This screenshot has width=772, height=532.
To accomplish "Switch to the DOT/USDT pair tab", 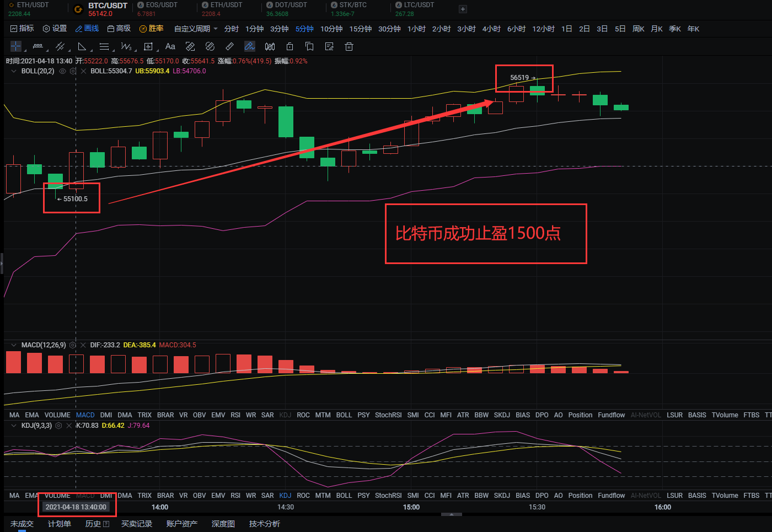I will click(286, 9).
